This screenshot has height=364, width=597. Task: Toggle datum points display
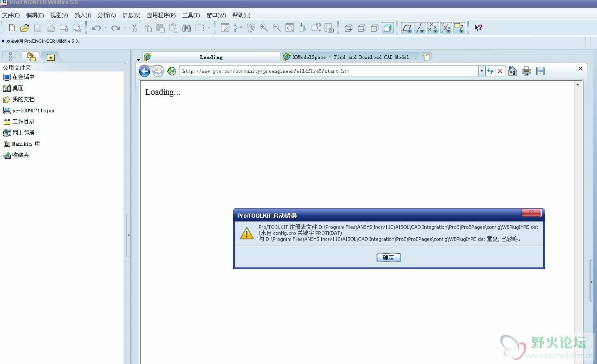tap(433, 28)
